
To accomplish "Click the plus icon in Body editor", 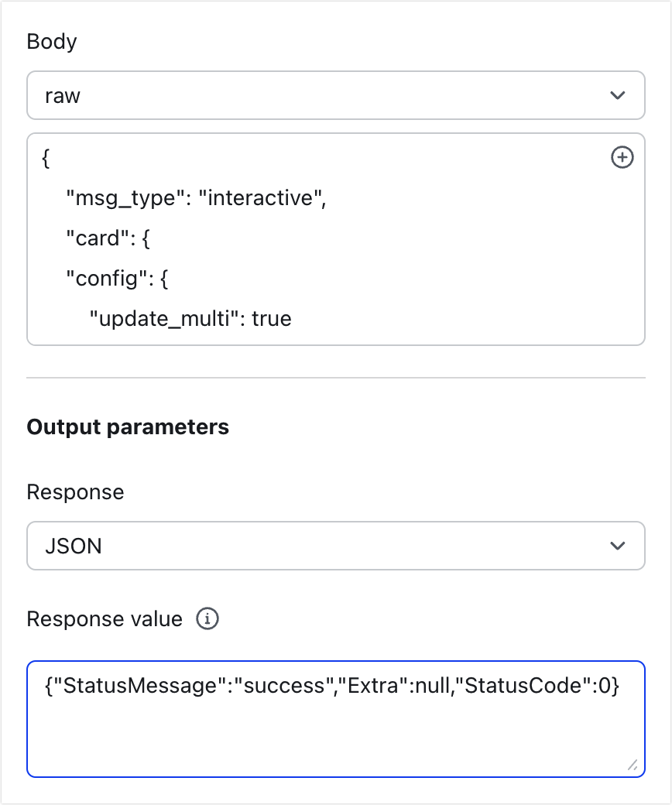I will pyautogui.click(x=622, y=158).
